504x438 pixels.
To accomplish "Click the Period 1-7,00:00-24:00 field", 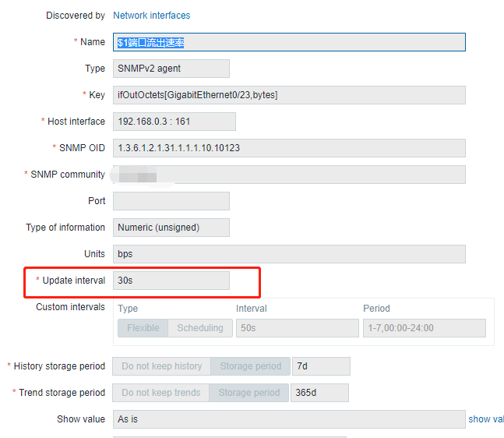I will pyautogui.click(x=424, y=328).
